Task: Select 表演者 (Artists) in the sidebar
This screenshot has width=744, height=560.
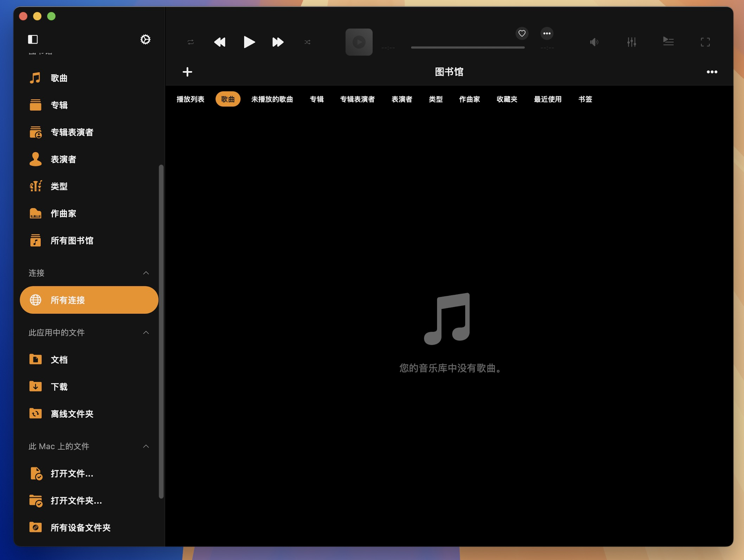Action: click(63, 159)
